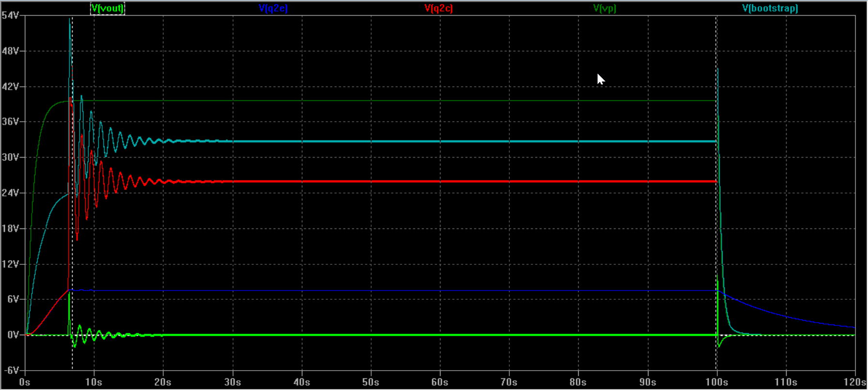Click the 50s time axis label
Screen dimensions: 868x390
[371, 382]
